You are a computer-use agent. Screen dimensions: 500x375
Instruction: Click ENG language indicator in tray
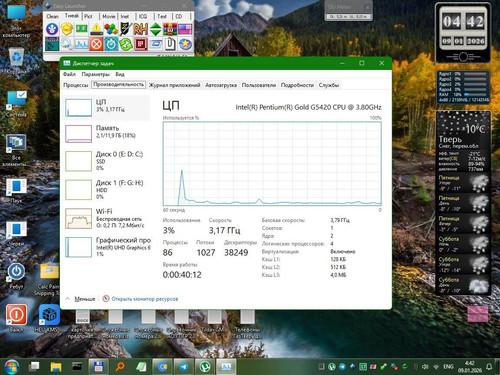click(448, 367)
